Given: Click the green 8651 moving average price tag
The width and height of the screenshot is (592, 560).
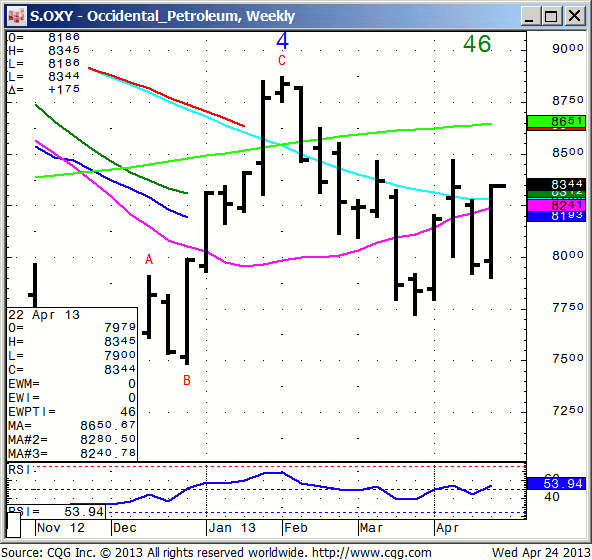Looking at the screenshot, I should pos(556,122).
